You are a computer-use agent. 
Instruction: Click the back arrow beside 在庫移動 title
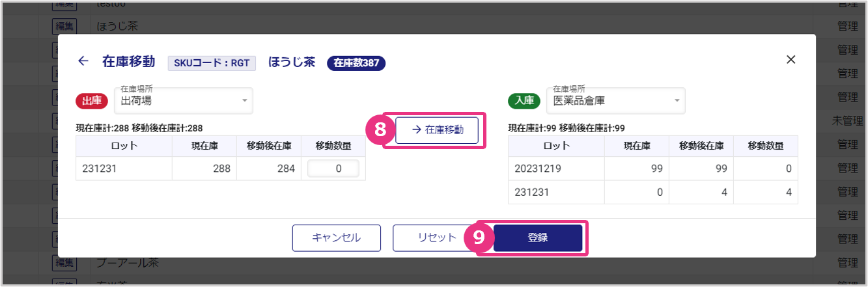click(83, 61)
